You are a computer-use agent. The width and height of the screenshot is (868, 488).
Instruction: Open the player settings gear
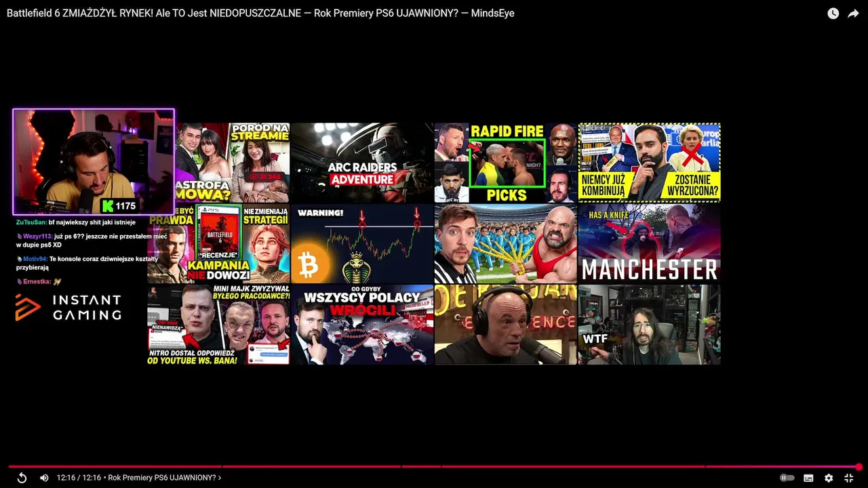point(829,478)
